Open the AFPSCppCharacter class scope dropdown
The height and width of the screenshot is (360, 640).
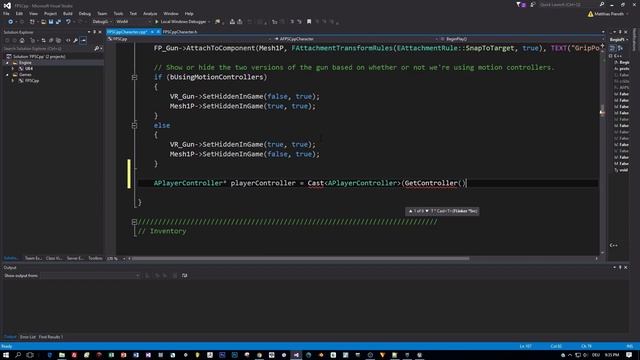(355, 39)
